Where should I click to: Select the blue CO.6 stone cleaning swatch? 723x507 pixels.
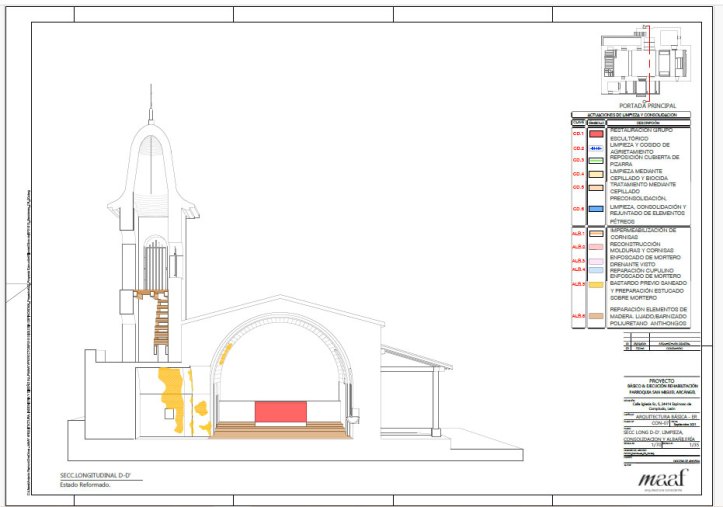(593, 209)
